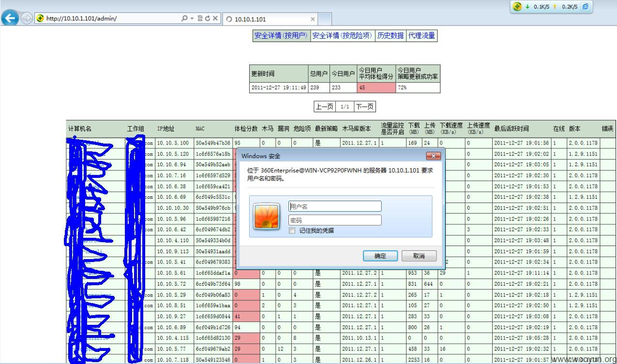This screenshot has width=617, height=364.
Task: Close the 10.10.1.101 browser tab
Action: (x=313, y=19)
